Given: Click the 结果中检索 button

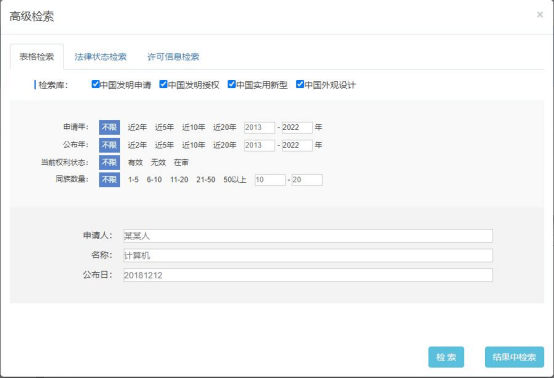Looking at the screenshot, I should pyautogui.click(x=514, y=357).
